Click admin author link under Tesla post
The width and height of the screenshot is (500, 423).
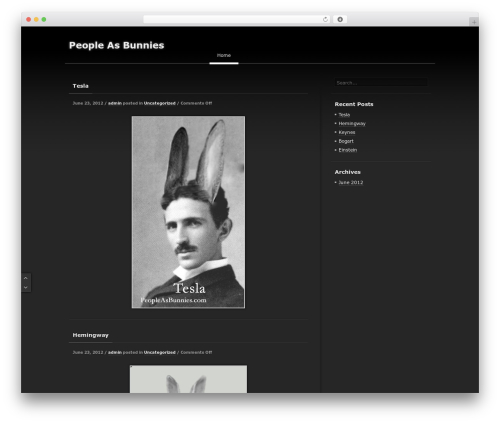pos(115,103)
